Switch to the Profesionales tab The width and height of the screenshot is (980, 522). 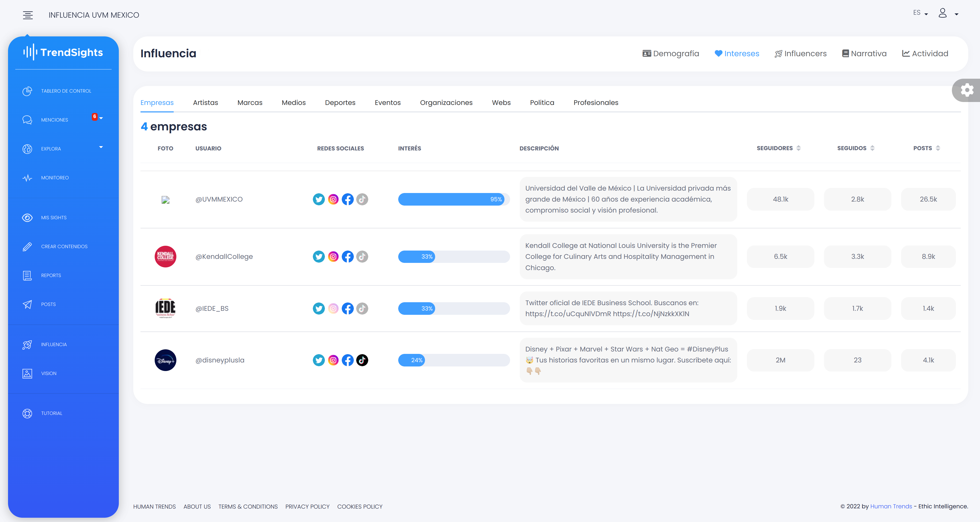[x=596, y=103]
